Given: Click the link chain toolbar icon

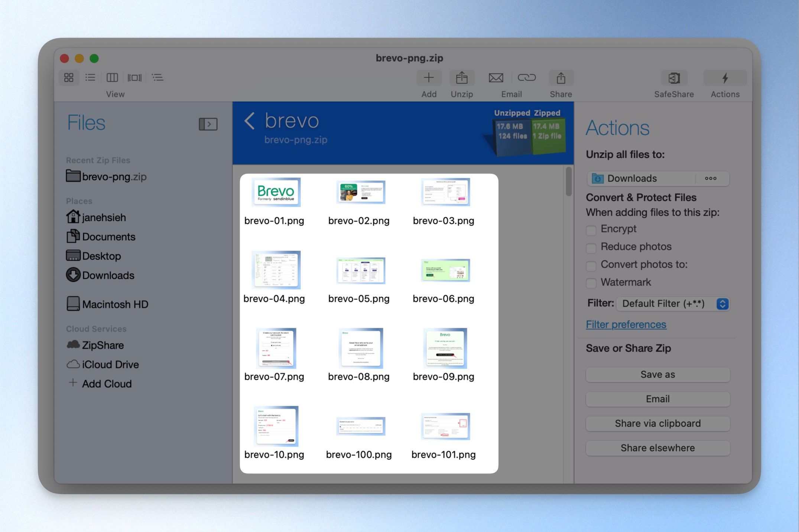Looking at the screenshot, I should 527,78.
